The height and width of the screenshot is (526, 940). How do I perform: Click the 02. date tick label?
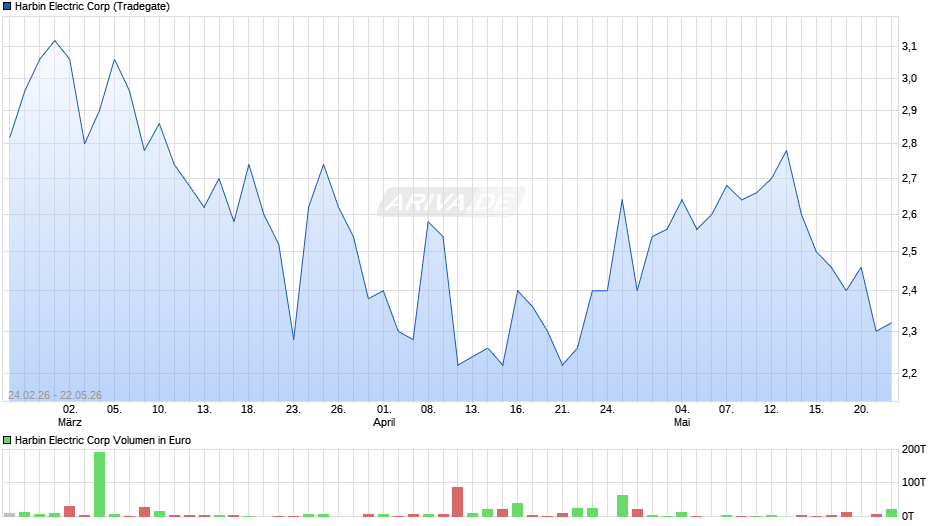[70, 409]
